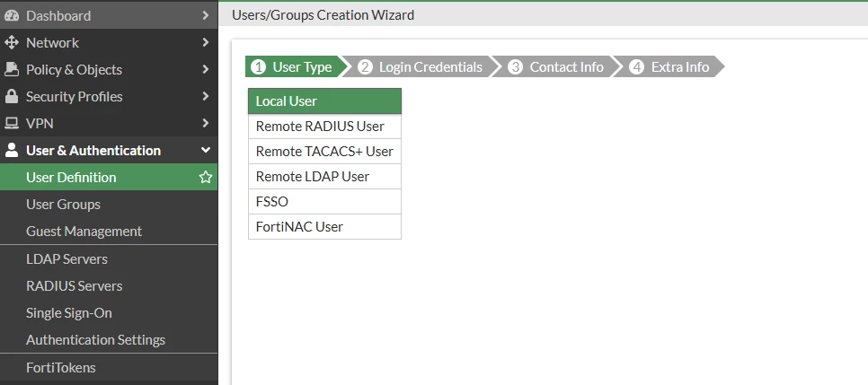Choose Remote RADIUS User type

point(324,127)
